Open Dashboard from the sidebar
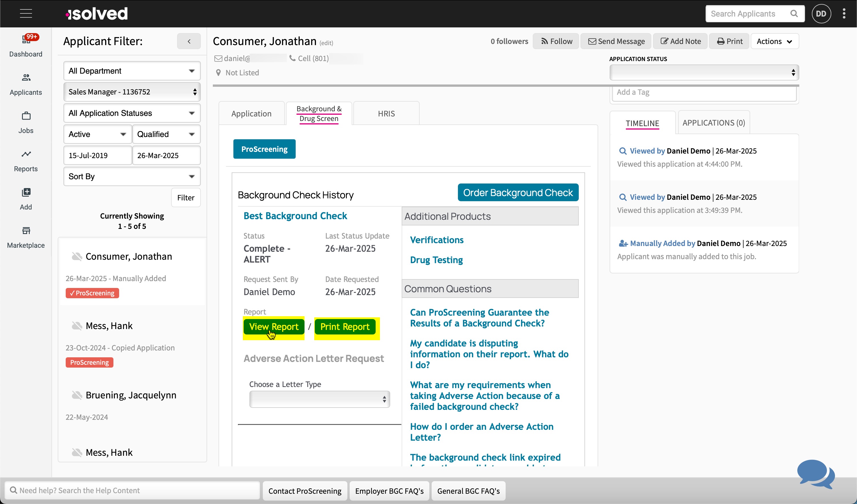The height and width of the screenshot is (504, 857). coord(26,46)
